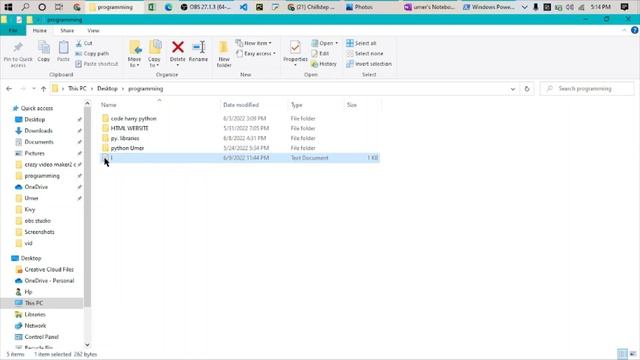Click the Up one level arrow
This screenshot has height=360, width=640.
44,89
